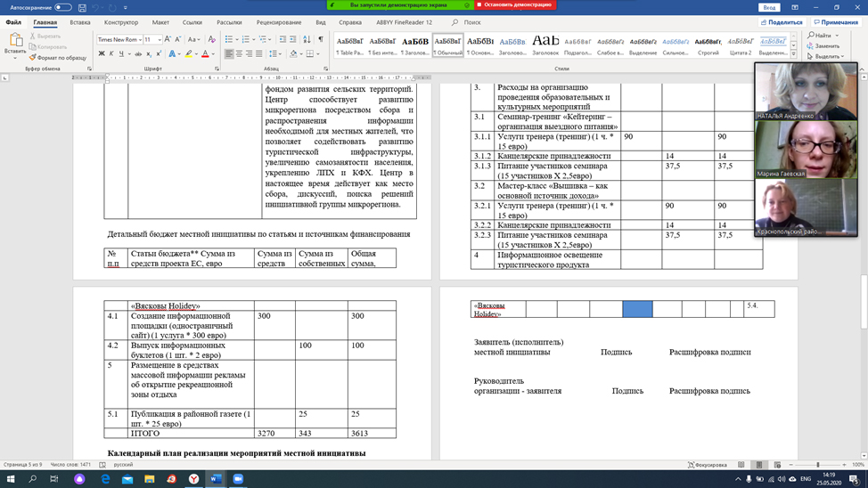Apply subscript formatting
The image size is (868, 488).
tap(148, 54)
